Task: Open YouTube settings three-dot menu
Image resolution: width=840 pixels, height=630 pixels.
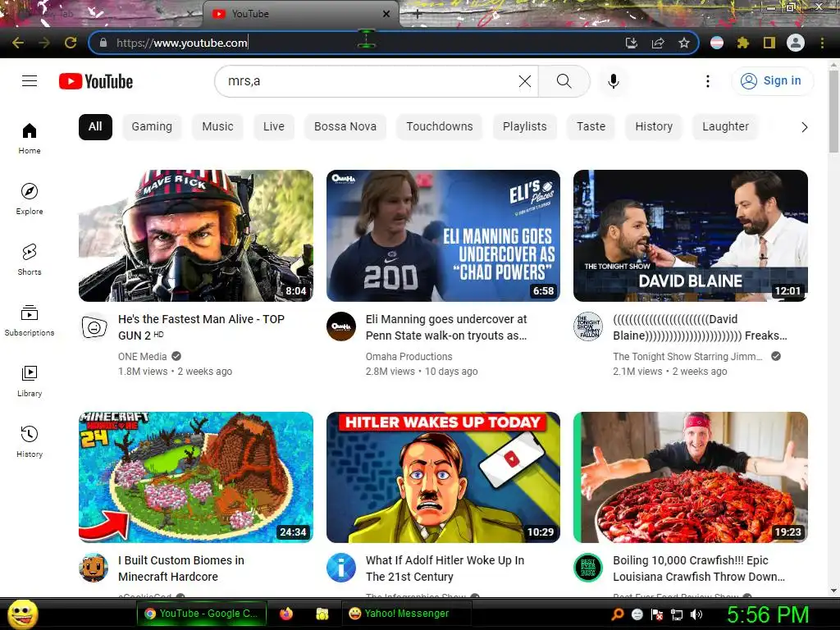Action: pos(708,81)
